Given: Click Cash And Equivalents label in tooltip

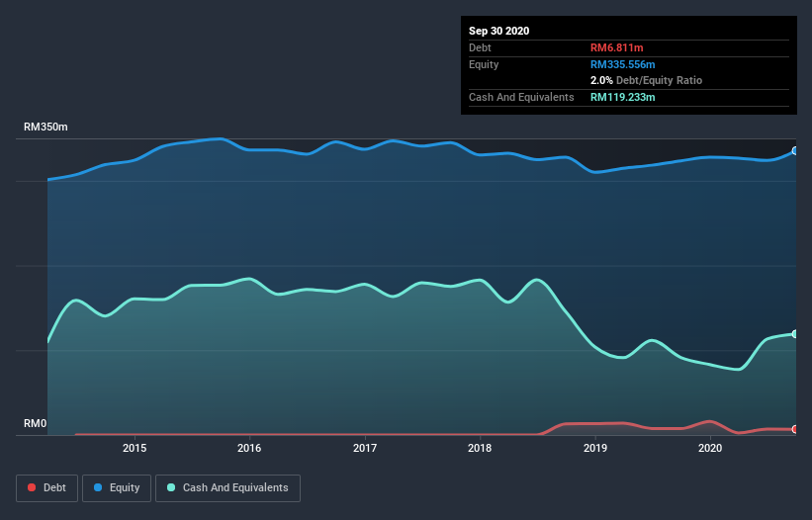Looking at the screenshot, I should coord(521,97).
